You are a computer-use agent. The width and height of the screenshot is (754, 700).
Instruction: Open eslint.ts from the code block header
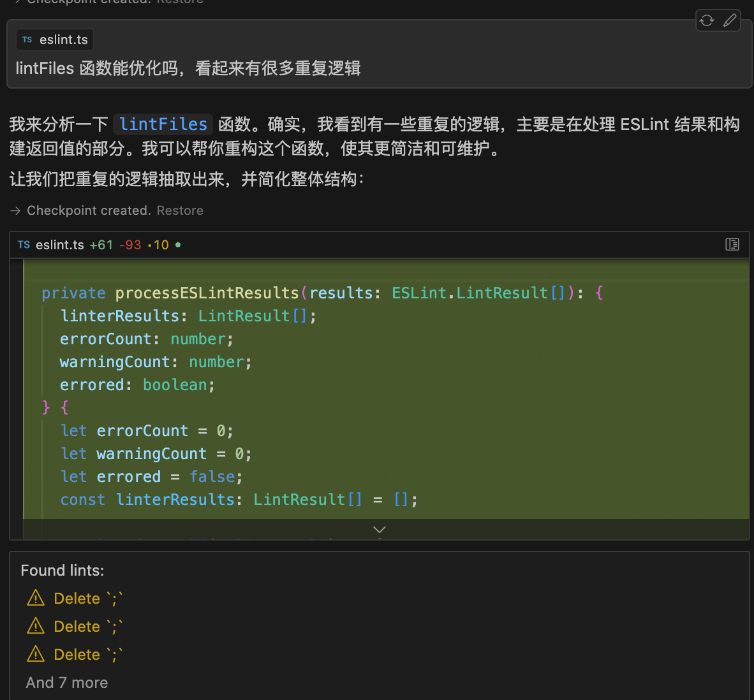click(x=59, y=245)
